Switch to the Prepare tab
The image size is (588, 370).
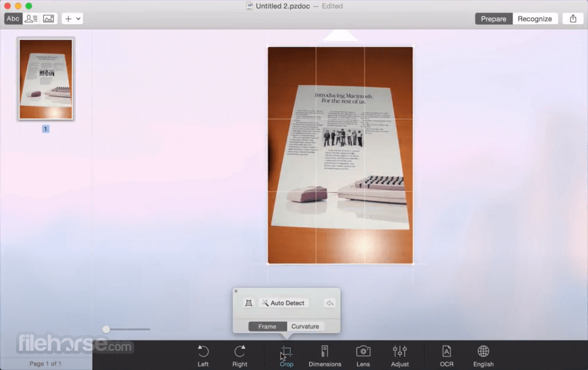click(493, 19)
